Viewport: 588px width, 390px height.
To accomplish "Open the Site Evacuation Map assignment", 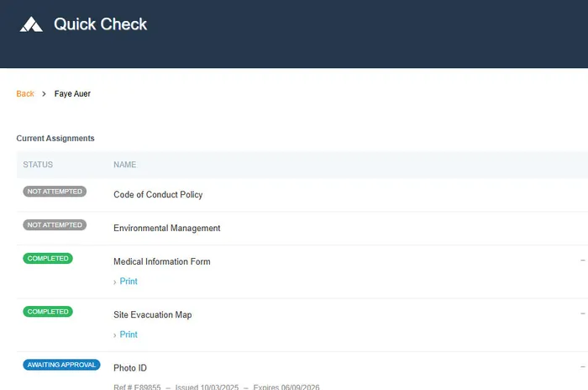I will [x=152, y=314].
